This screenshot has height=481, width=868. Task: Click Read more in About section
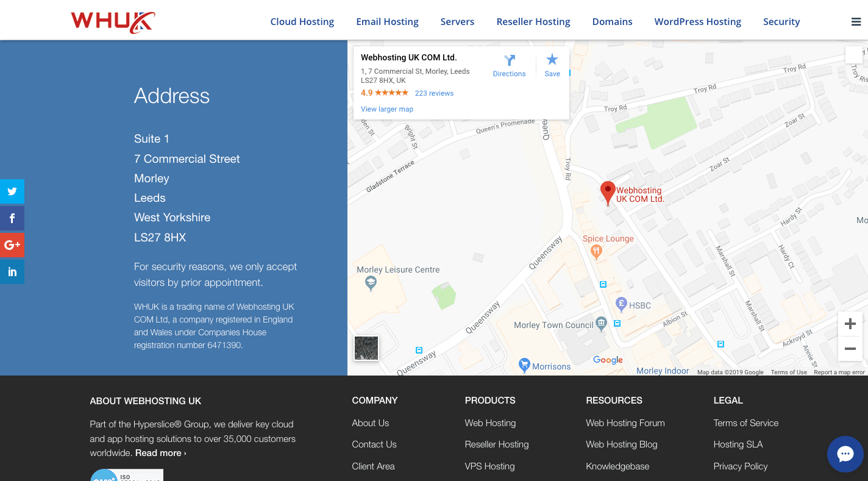[160, 453]
